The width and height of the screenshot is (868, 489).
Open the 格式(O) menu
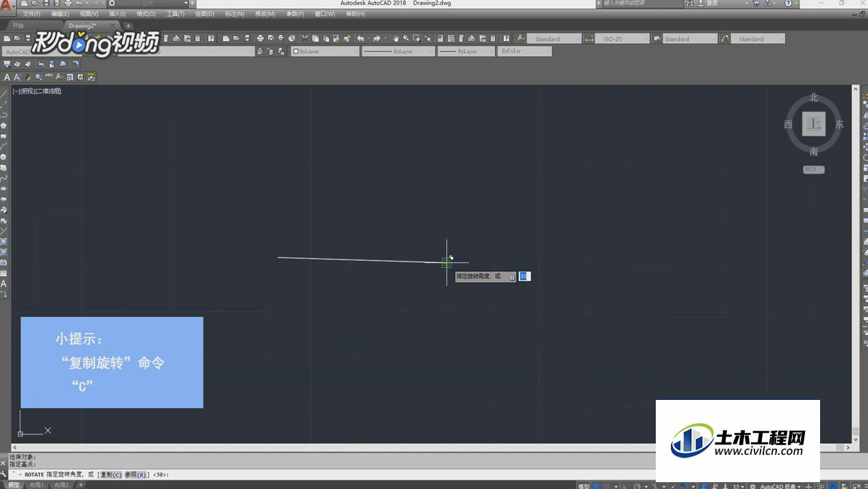(x=146, y=14)
